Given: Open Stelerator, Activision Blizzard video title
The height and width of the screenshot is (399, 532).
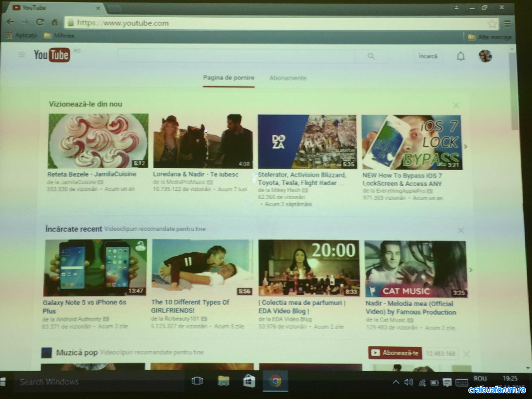Looking at the screenshot, I should pos(302,179).
